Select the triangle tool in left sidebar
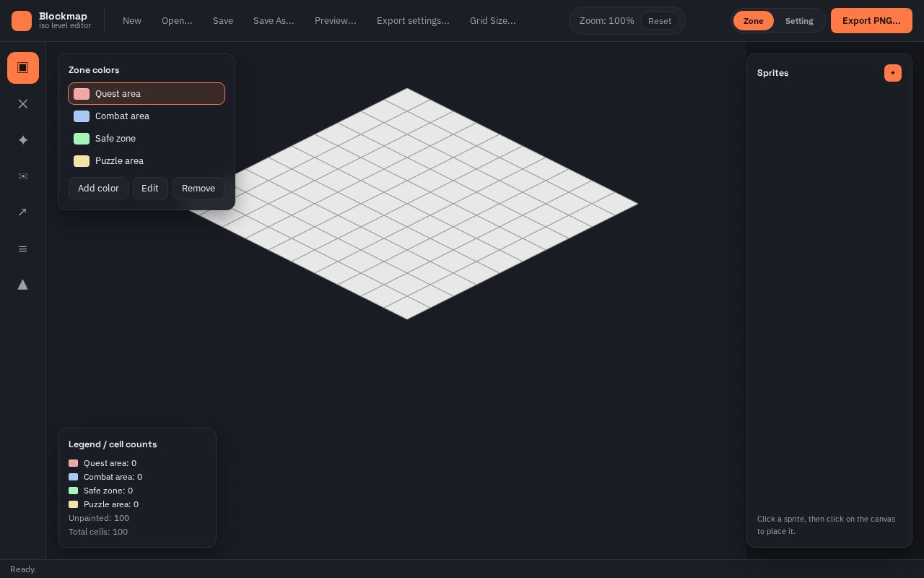The width and height of the screenshot is (924, 578). click(x=23, y=285)
